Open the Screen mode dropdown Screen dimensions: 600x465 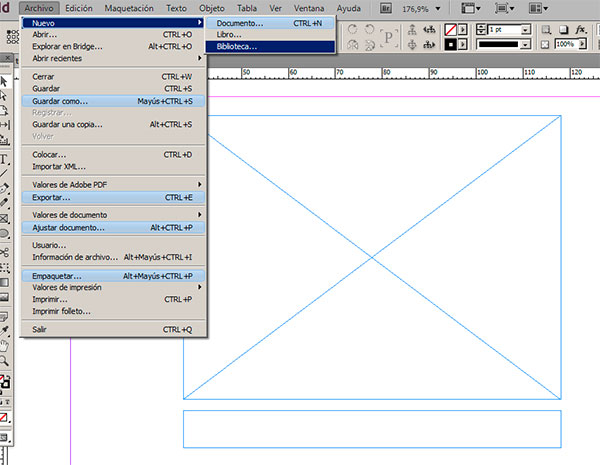(504, 8)
